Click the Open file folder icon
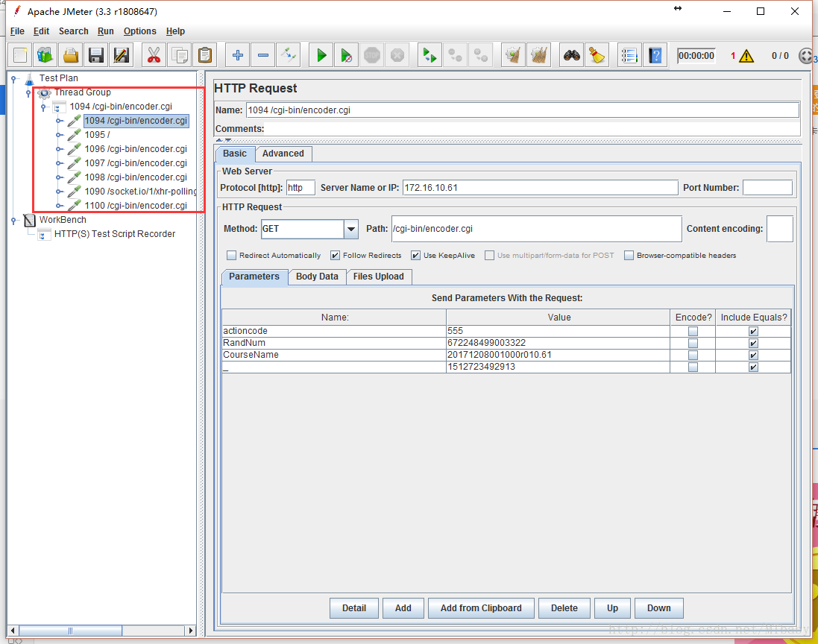Image resolution: width=818 pixels, height=644 pixels. (x=71, y=55)
